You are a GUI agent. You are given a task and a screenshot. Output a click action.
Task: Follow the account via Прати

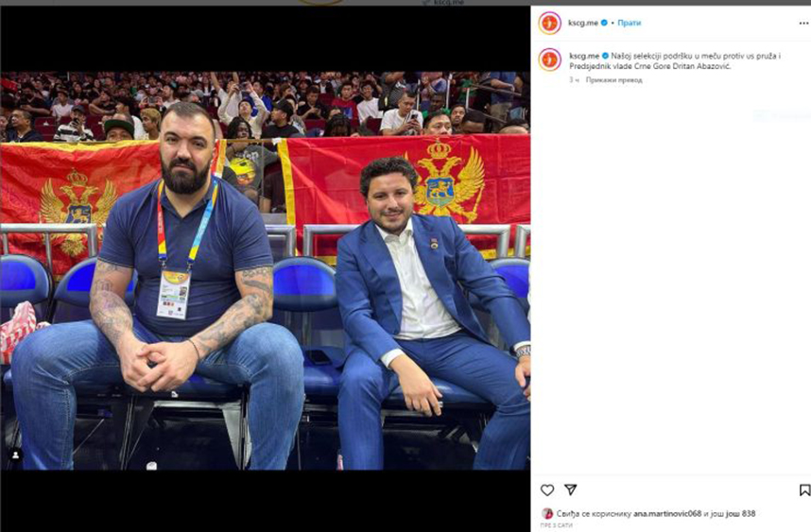629,23
